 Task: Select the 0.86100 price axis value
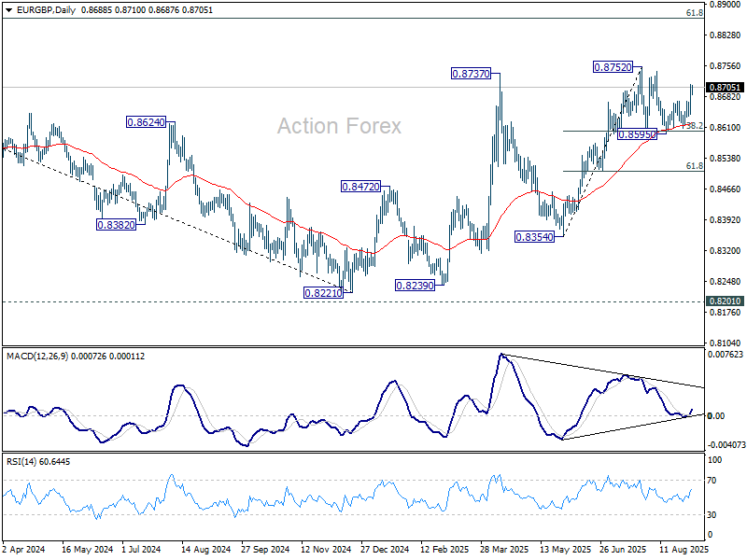(x=726, y=128)
